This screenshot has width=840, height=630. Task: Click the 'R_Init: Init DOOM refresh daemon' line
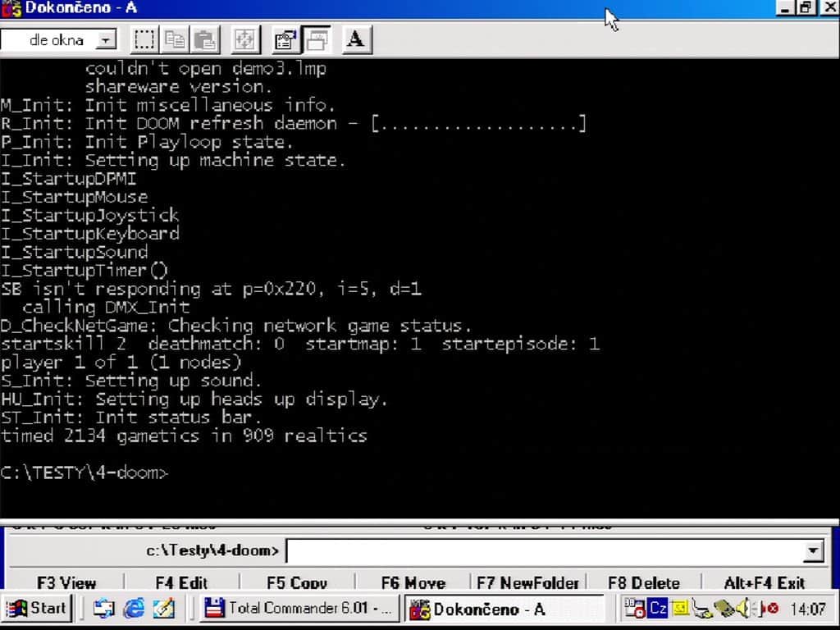(294, 124)
